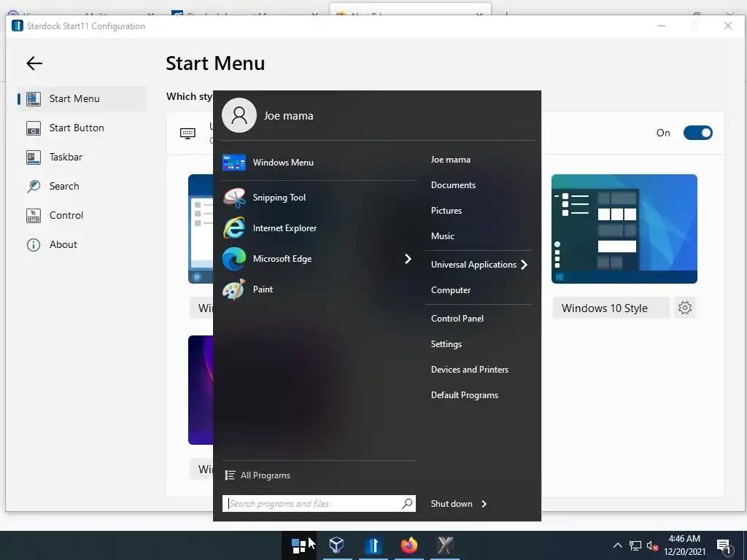
Task: Open the X-shaped app taskbar icon
Action: 445,545
